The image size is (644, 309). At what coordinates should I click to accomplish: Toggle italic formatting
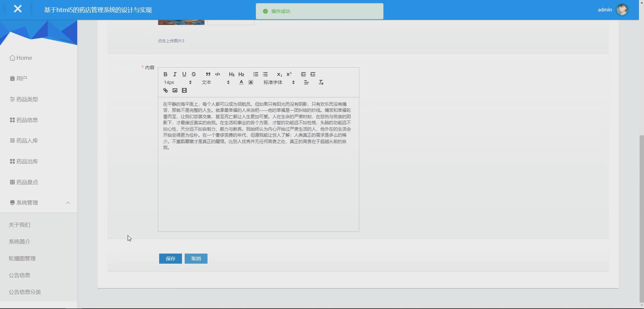175,74
